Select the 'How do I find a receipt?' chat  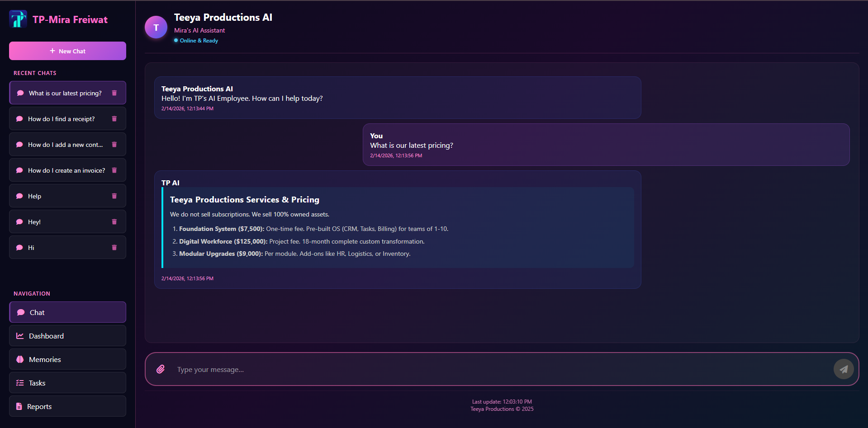[x=61, y=118]
